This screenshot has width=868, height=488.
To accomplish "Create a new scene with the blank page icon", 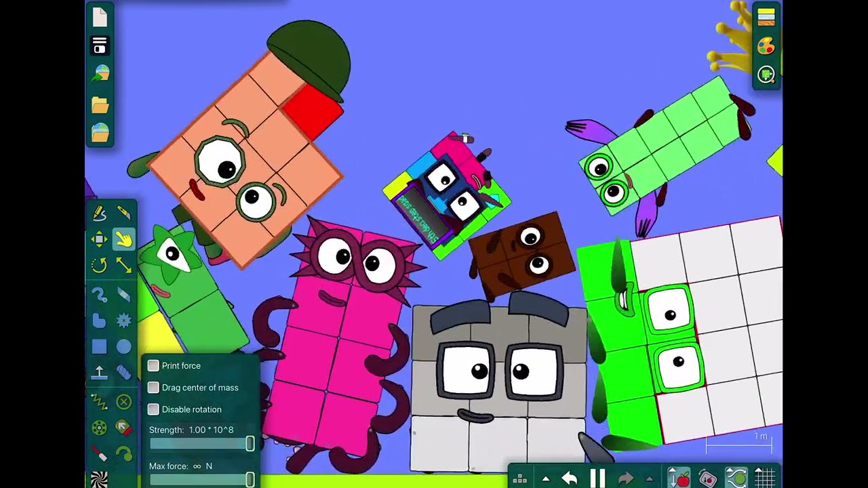I will point(100,17).
